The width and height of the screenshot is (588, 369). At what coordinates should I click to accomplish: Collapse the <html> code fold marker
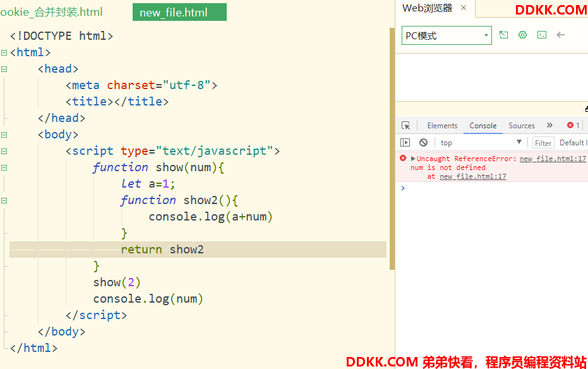pos(4,53)
